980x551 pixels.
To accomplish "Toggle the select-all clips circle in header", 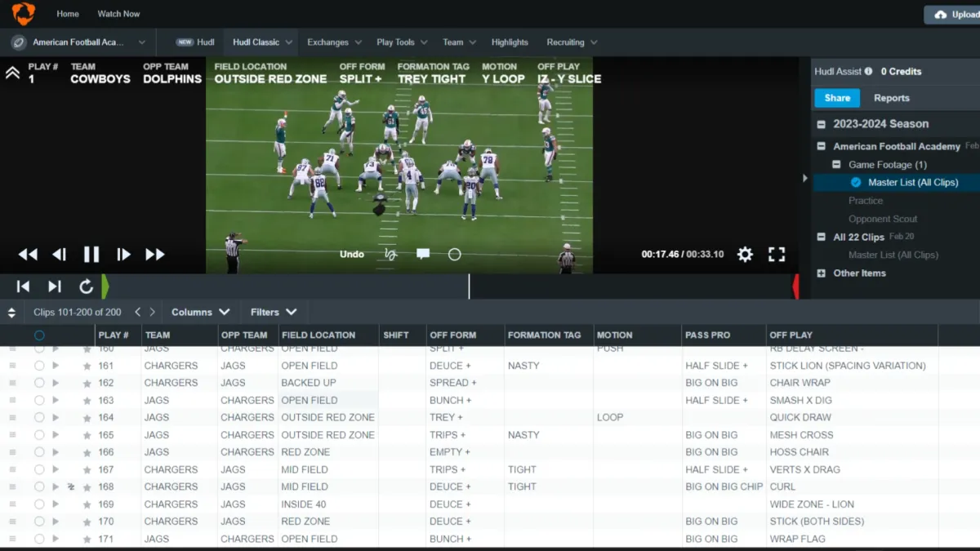I will pos(39,335).
